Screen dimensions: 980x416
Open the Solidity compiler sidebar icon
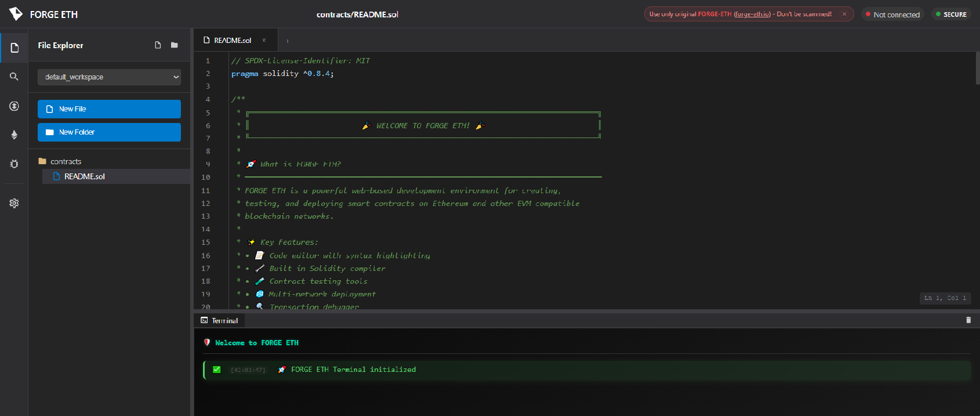click(x=14, y=106)
